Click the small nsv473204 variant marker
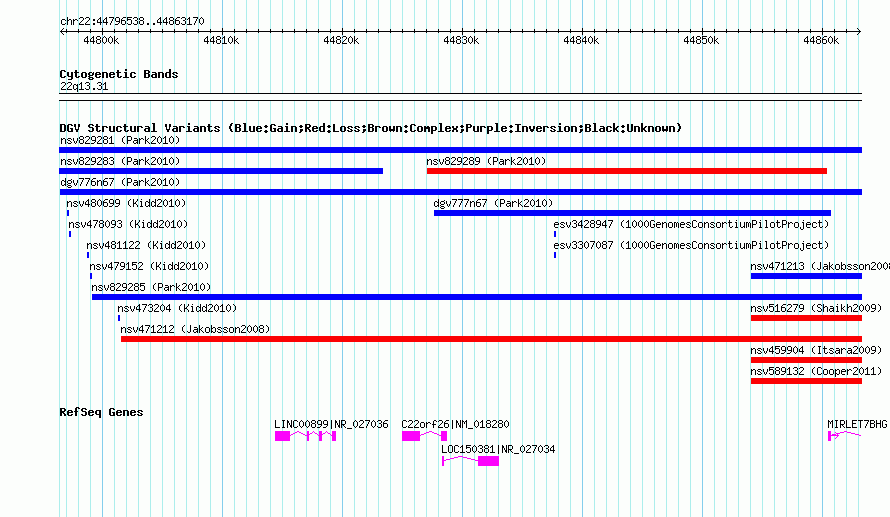Image resolution: width=890 pixels, height=517 pixels. tap(119, 318)
